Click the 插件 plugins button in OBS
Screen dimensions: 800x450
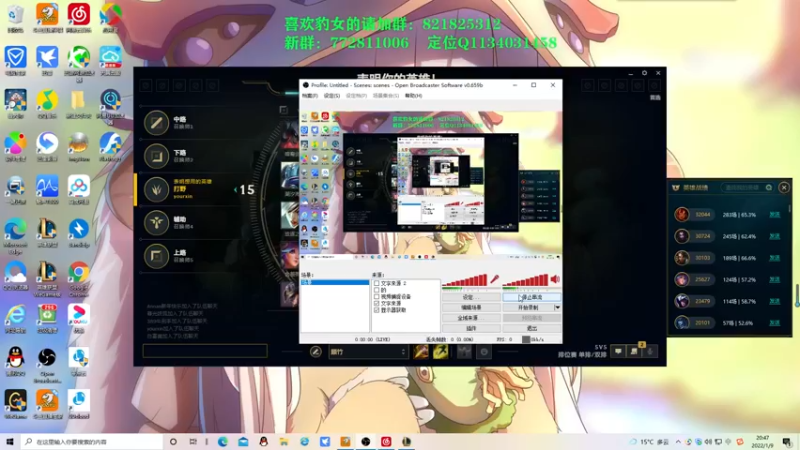pyautogui.click(x=471, y=328)
